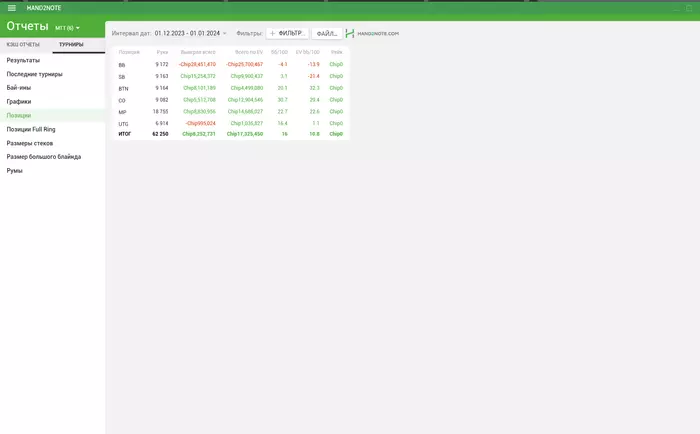700x434 pixels.
Task: Open the MTT game type dropdown
Action: click(x=67, y=28)
